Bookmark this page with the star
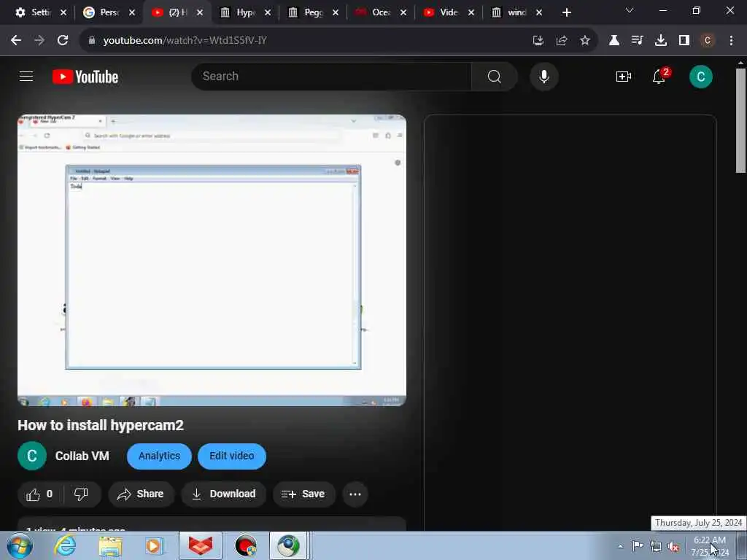 tap(585, 41)
